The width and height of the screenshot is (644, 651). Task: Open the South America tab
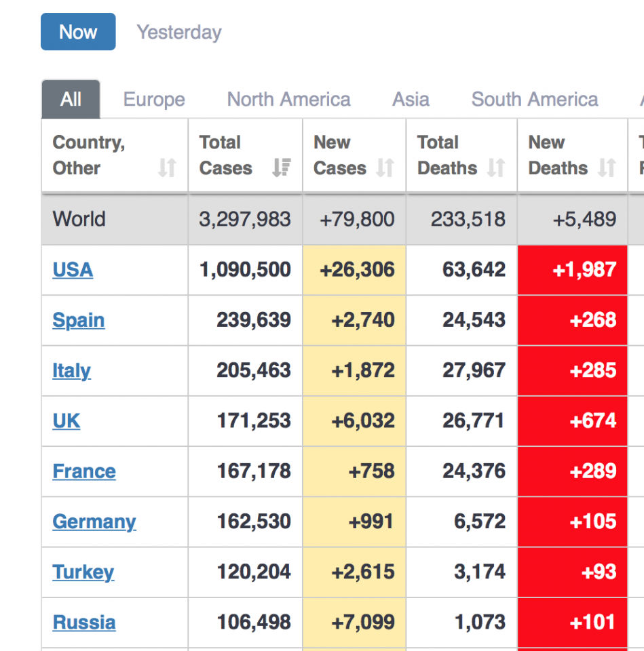pyautogui.click(x=535, y=100)
